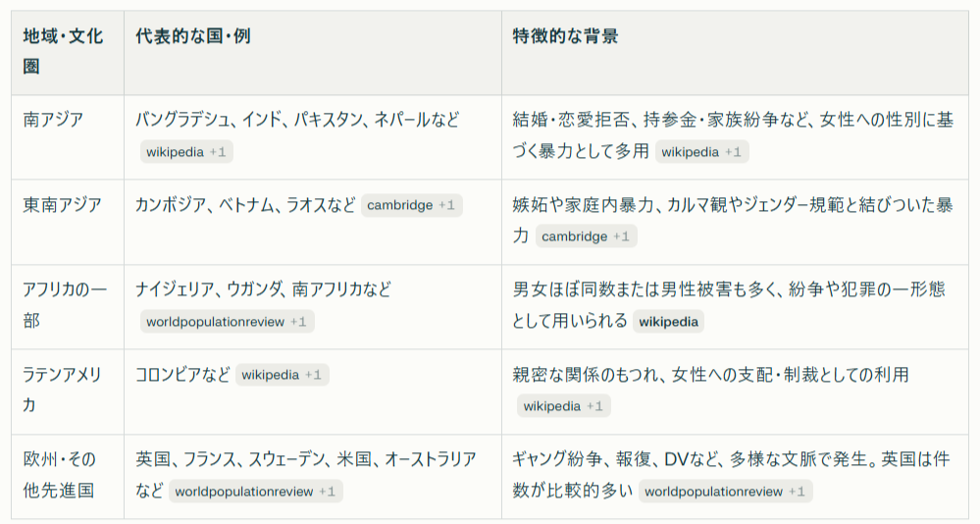Click cambridge citation after カルマ観 background text
The image size is (980, 524).
pos(587,236)
